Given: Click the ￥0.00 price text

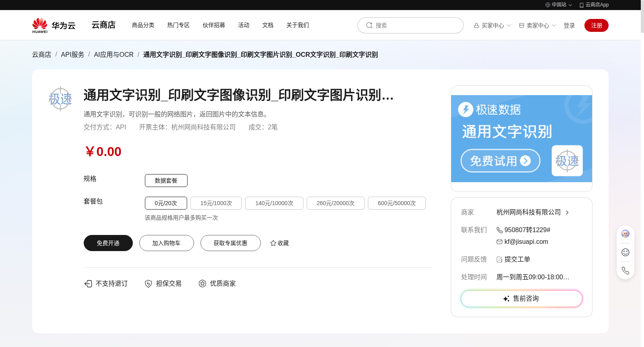Looking at the screenshot, I should [x=103, y=152].
